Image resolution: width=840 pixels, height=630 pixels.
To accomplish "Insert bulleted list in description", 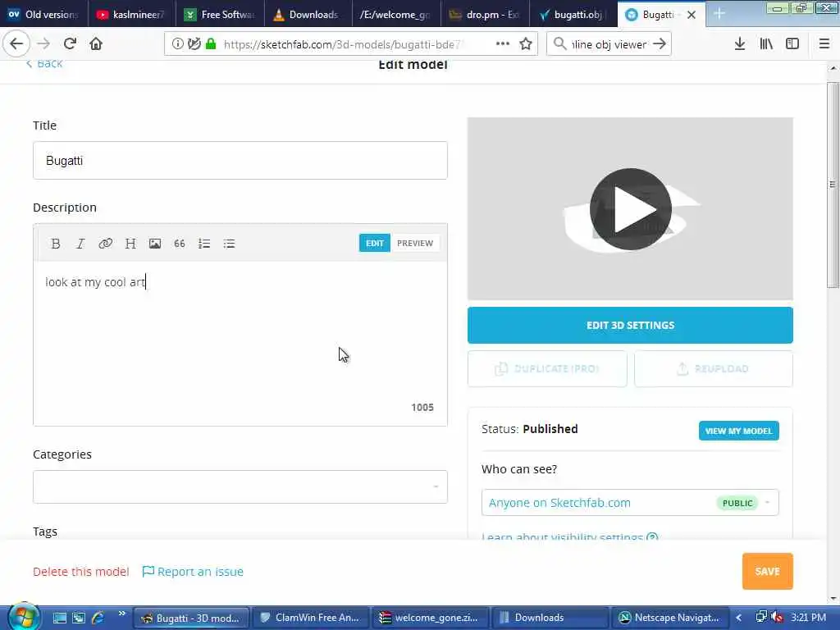I will 230,244.
